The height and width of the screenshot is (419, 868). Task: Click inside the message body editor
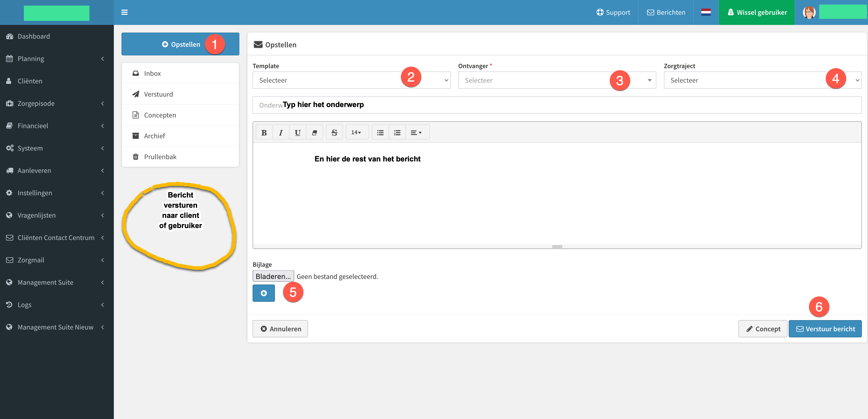click(x=557, y=193)
